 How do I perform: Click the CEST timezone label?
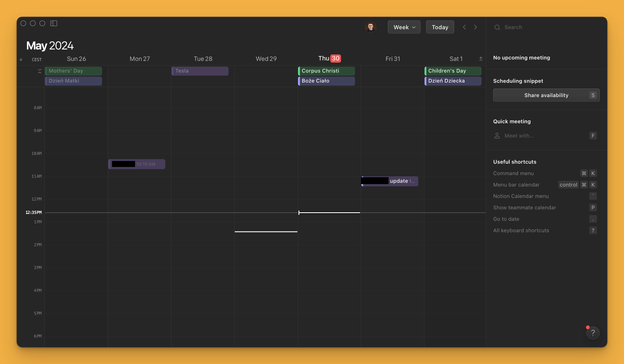coord(37,60)
